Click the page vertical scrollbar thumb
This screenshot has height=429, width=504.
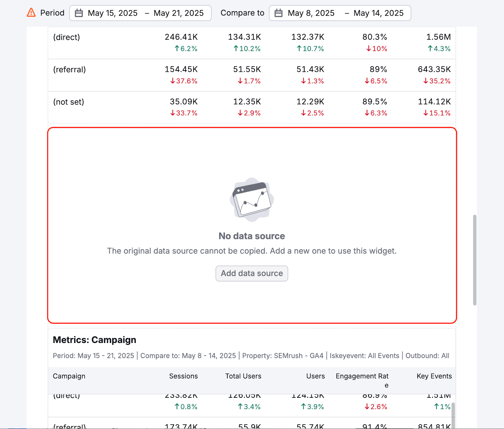[x=474, y=260]
